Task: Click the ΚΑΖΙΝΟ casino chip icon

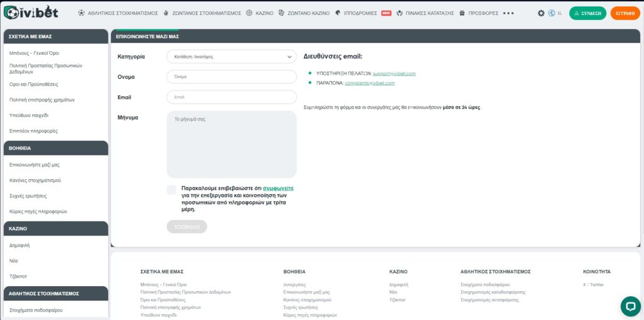Action: pos(249,13)
